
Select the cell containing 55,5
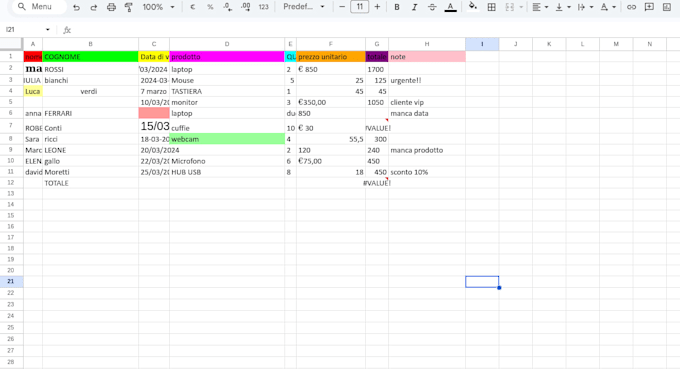(330, 139)
